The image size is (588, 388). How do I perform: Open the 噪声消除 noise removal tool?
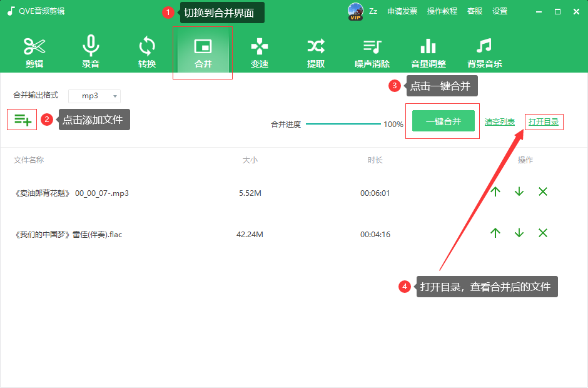click(x=372, y=51)
